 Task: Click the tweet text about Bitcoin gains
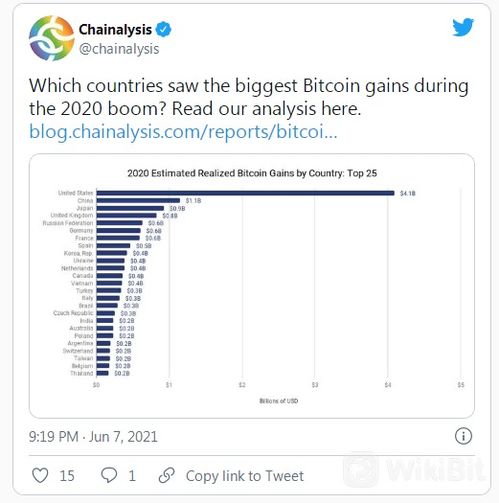249,97
